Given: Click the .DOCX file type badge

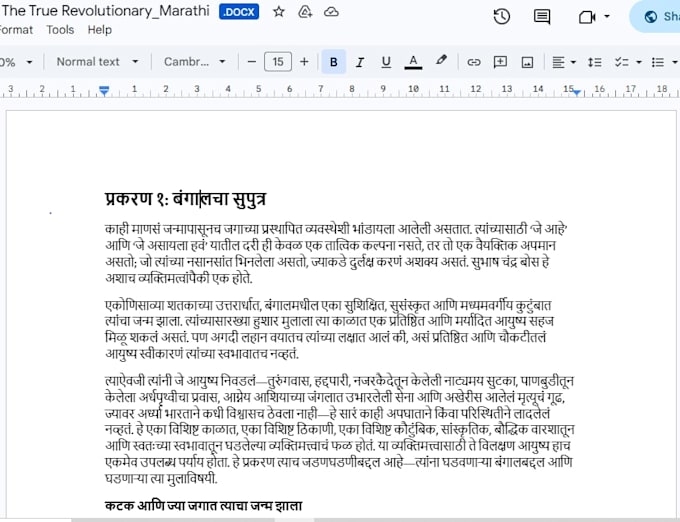Looking at the screenshot, I should [239, 12].
